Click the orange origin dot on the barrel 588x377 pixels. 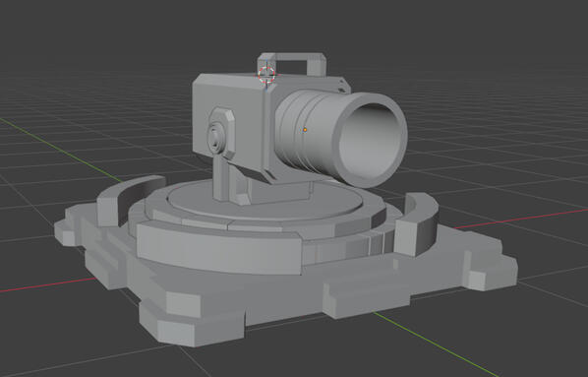pyautogui.click(x=305, y=130)
